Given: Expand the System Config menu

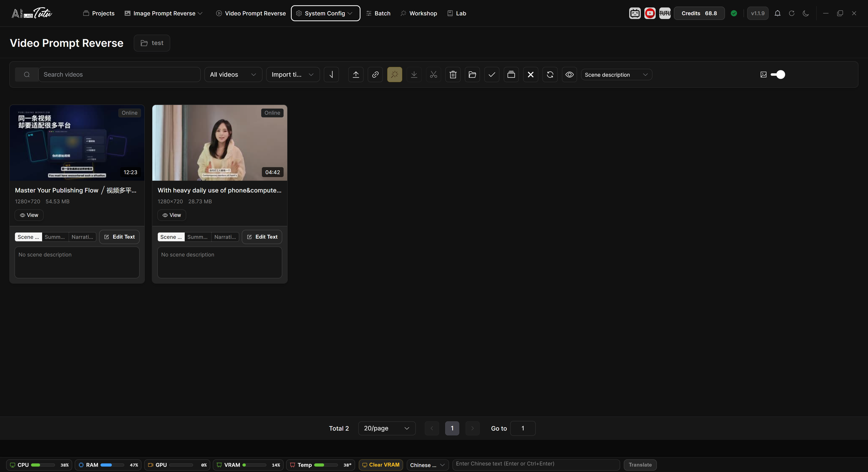Looking at the screenshot, I should click(x=325, y=13).
